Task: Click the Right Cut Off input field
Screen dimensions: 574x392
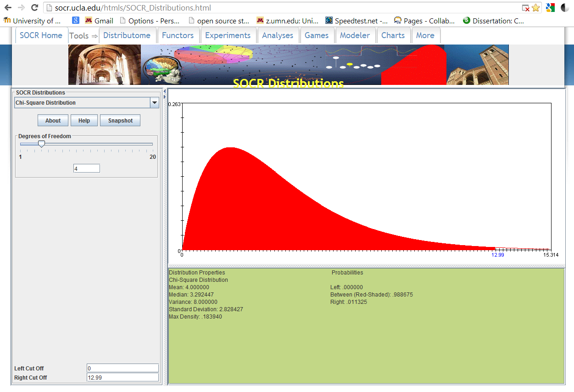Action: click(123, 377)
